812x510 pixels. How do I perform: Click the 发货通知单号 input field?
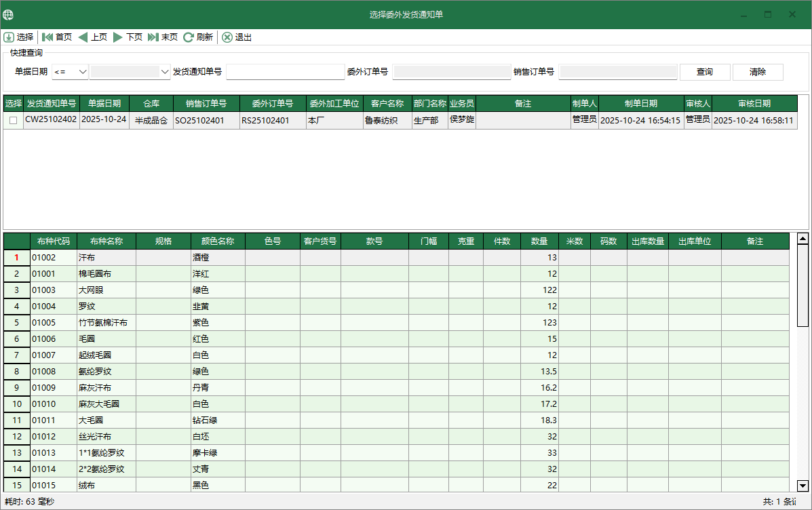[x=285, y=71]
